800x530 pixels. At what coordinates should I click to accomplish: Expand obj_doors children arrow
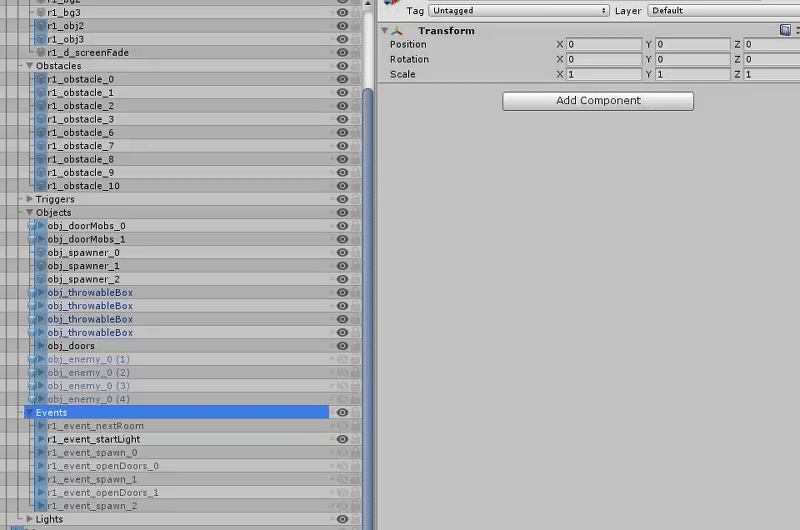(x=41, y=346)
